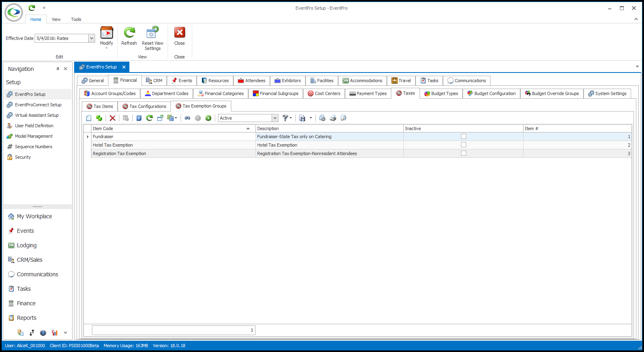
Task: Open the Budget Types tab
Action: (x=441, y=93)
